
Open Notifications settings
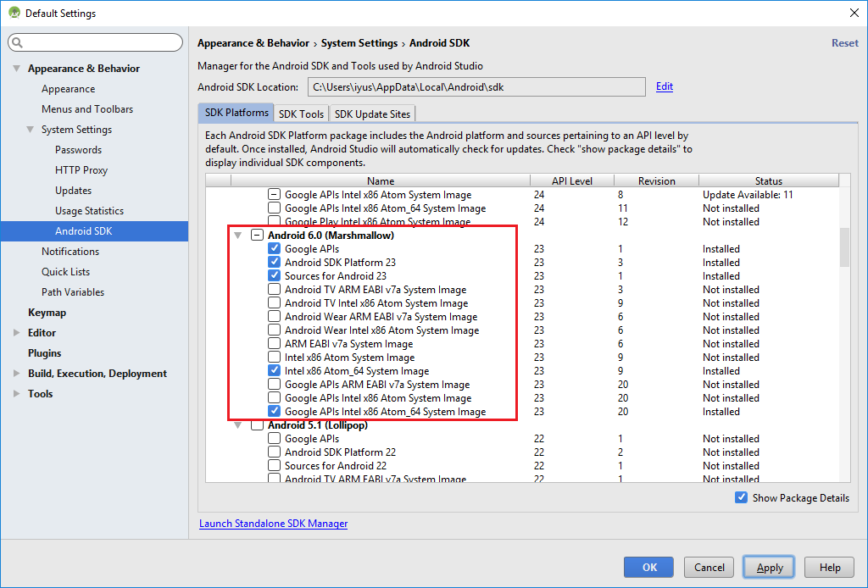(70, 251)
